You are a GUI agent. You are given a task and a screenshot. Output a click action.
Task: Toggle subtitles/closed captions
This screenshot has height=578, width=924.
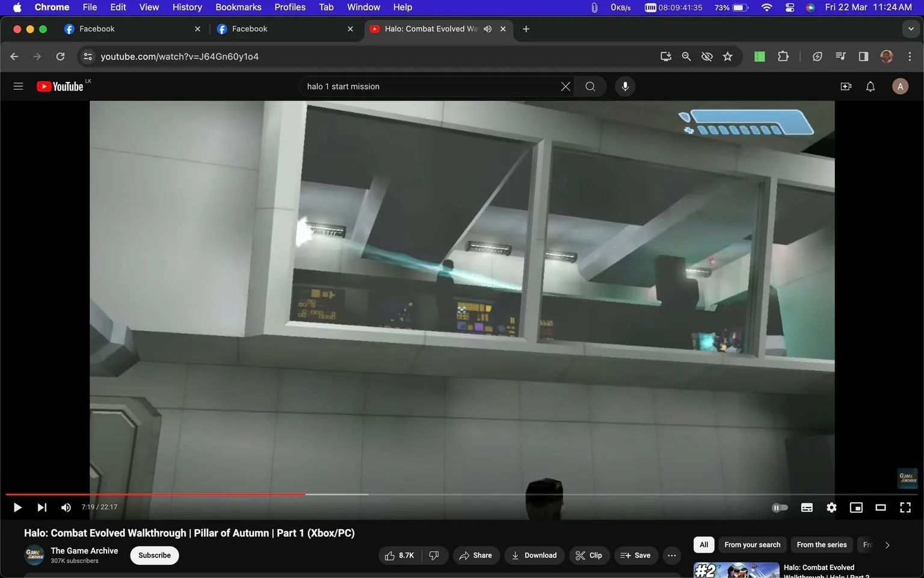pos(807,508)
